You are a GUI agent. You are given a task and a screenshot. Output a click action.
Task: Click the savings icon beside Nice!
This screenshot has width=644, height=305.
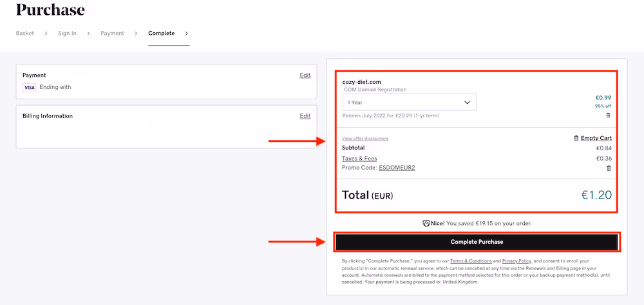tap(426, 223)
